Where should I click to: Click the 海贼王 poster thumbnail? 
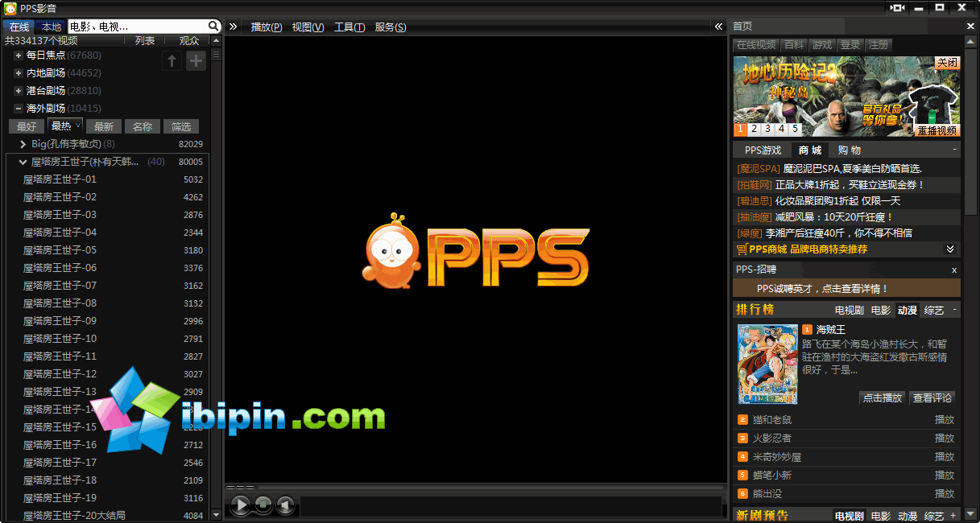(x=767, y=364)
